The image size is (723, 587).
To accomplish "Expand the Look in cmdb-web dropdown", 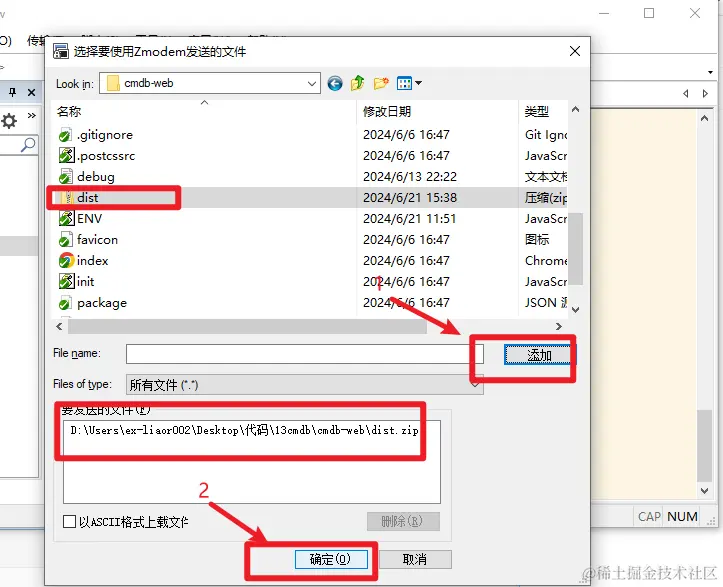I will (312, 83).
